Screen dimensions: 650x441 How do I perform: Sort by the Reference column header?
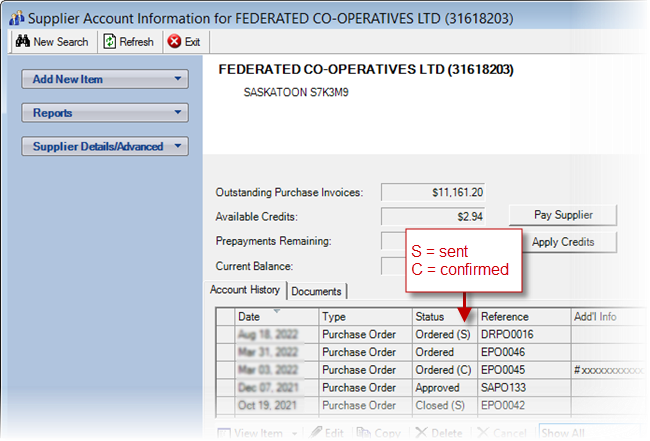(x=524, y=317)
